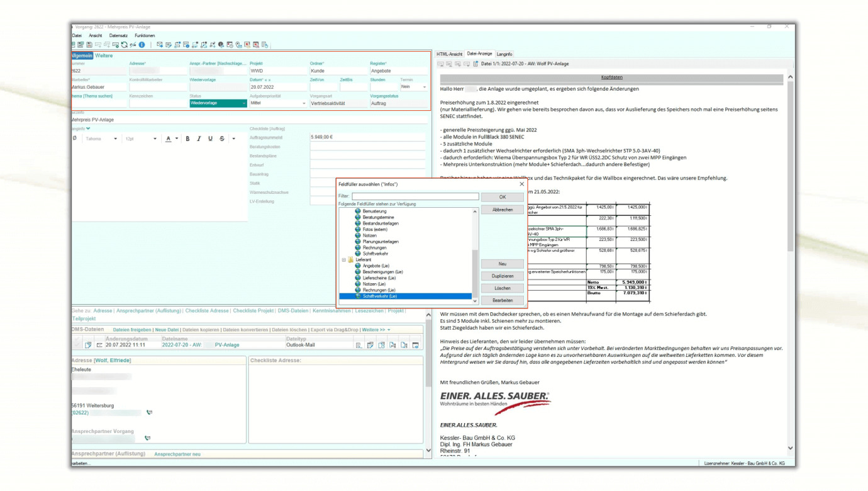868x491 pixels.
Task: Tick the checkbox in the DMS file row
Action: tap(77, 344)
